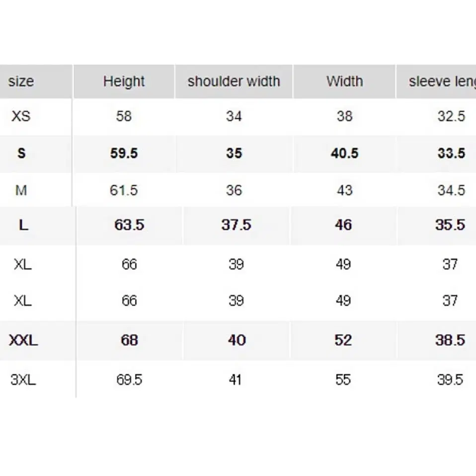Click the shoulder width column header
Image resolution: width=476 pixels, height=476 pixels.
coord(234,81)
